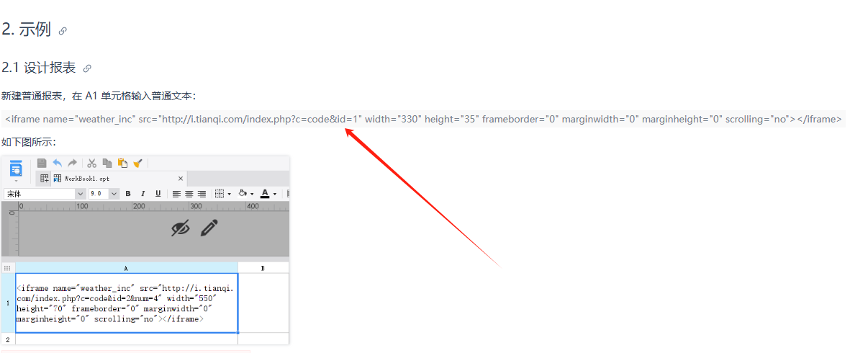
Task: Open the borders dropdown arrow
Action: click(229, 194)
